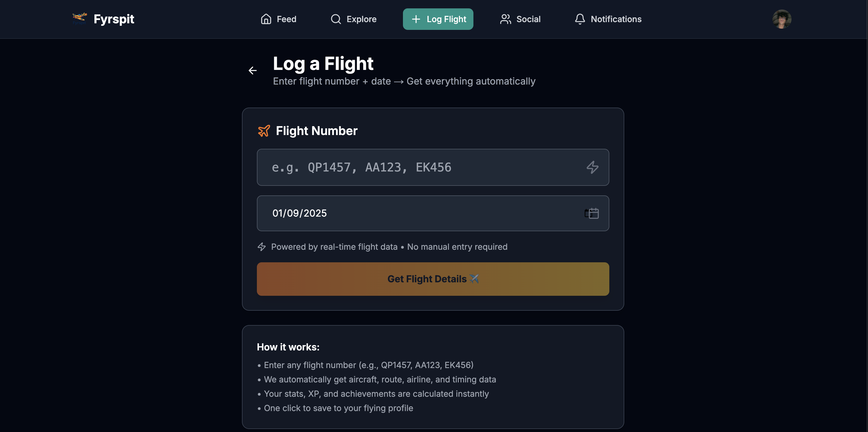Open the Notifications page
The image size is (868, 432).
pyautogui.click(x=608, y=19)
